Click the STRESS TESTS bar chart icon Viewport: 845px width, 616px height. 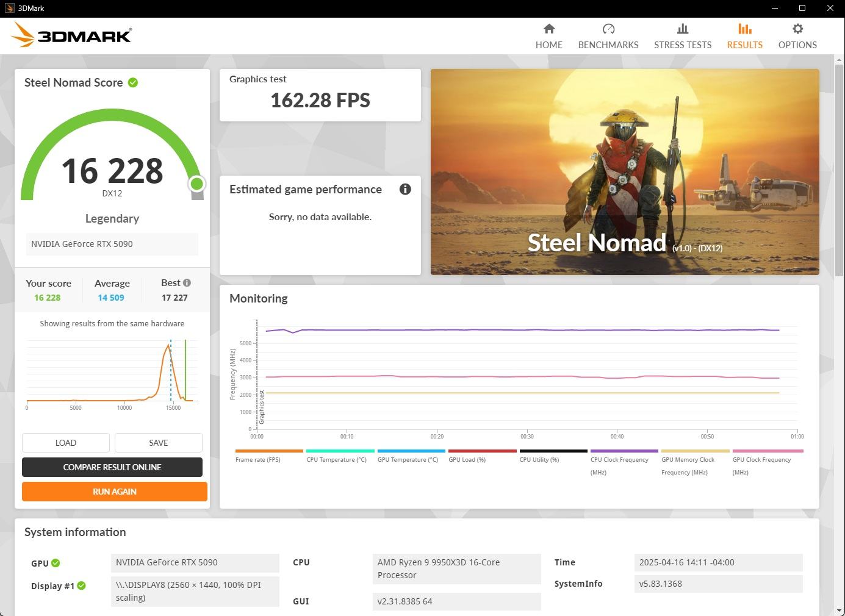point(683,29)
